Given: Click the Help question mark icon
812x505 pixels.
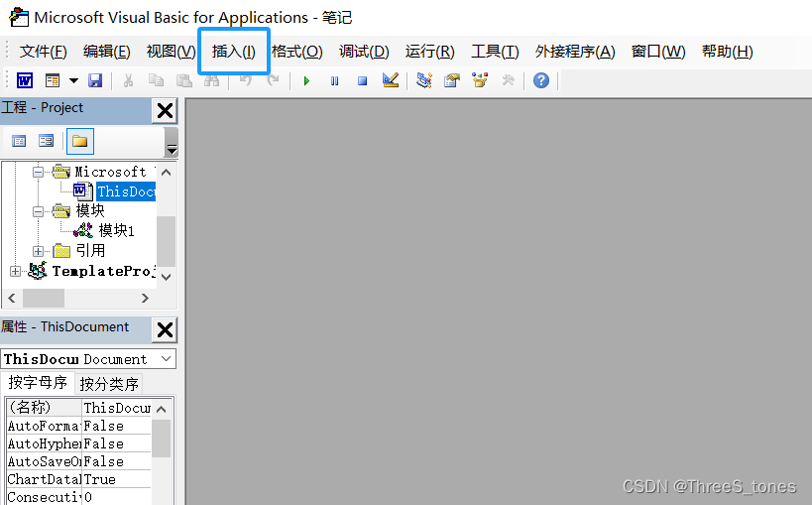Looking at the screenshot, I should pyautogui.click(x=541, y=80).
